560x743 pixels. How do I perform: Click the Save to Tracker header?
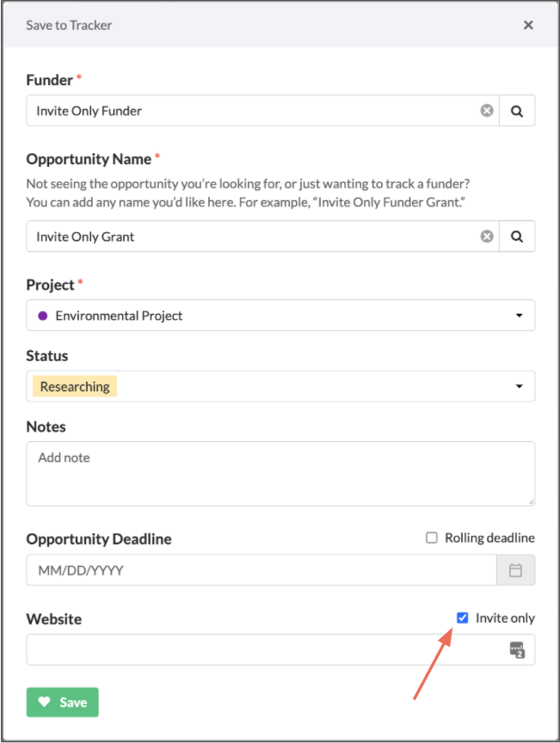70,25
